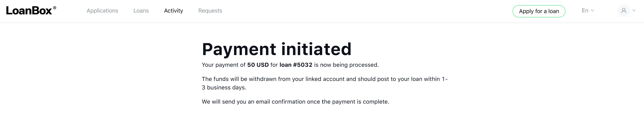Open the Requests tab
Screen dimensions: 644x119
tap(210, 11)
